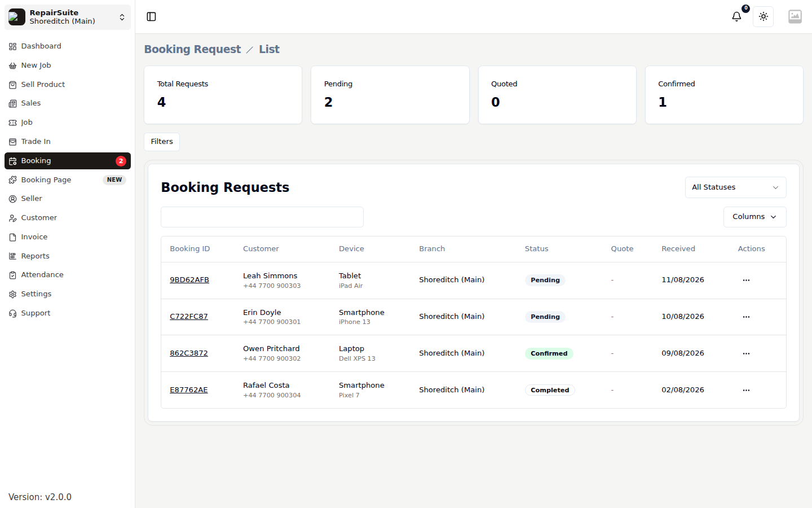812x508 pixels.
Task: Expand the RepairSuite branch switcher
Action: tap(68, 17)
